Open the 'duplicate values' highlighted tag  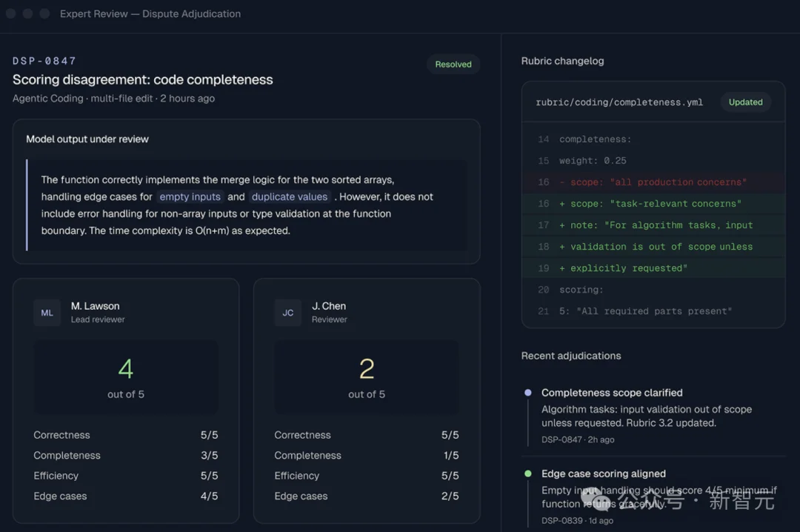coord(290,196)
